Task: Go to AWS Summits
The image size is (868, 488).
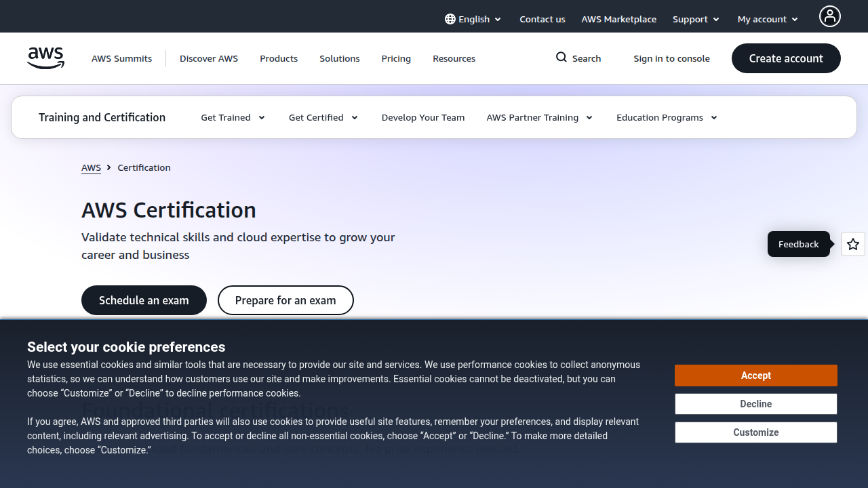Action: (122, 58)
